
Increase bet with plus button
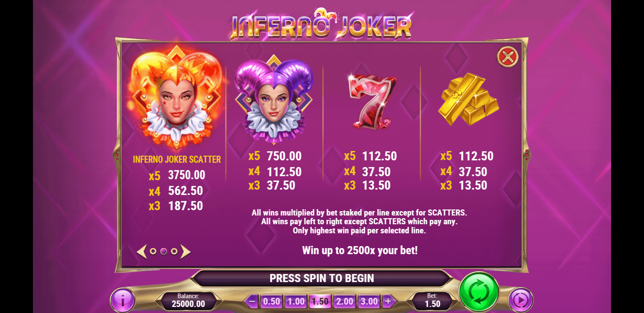(388, 301)
